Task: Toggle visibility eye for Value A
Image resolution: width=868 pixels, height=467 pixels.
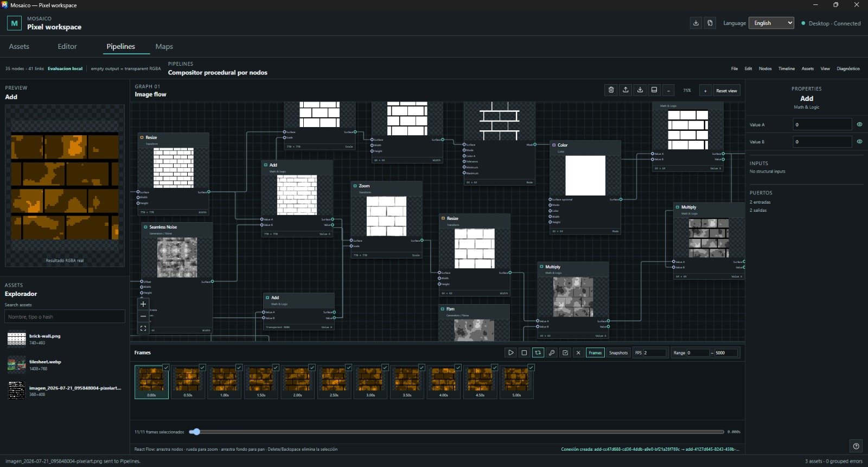Action: [859, 124]
